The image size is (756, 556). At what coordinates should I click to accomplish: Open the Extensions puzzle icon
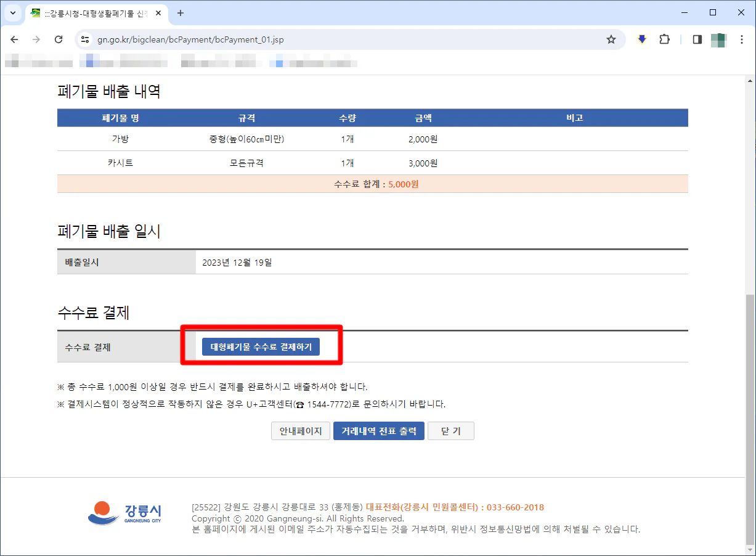pyautogui.click(x=664, y=39)
